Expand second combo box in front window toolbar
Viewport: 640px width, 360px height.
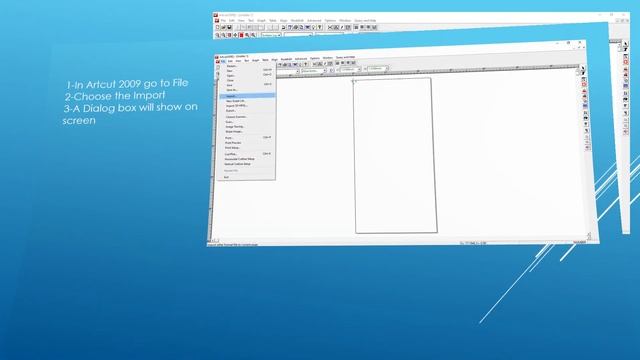(325, 71)
